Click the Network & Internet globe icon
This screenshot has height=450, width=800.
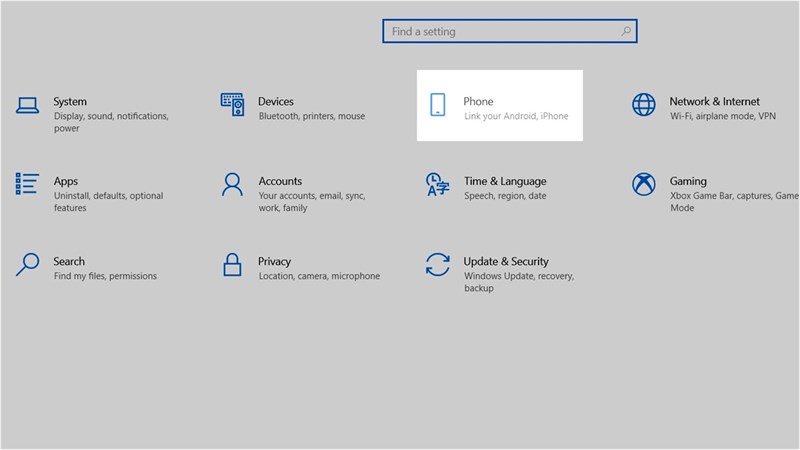tap(643, 104)
